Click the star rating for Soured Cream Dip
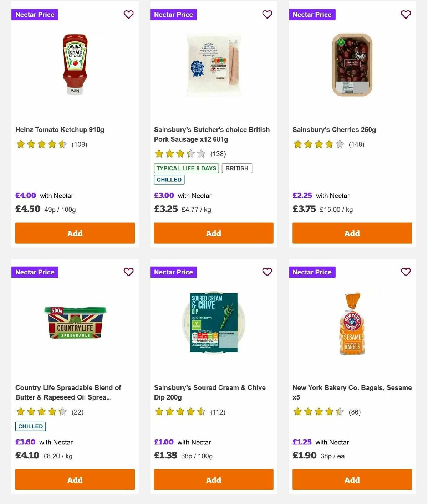 point(180,412)
